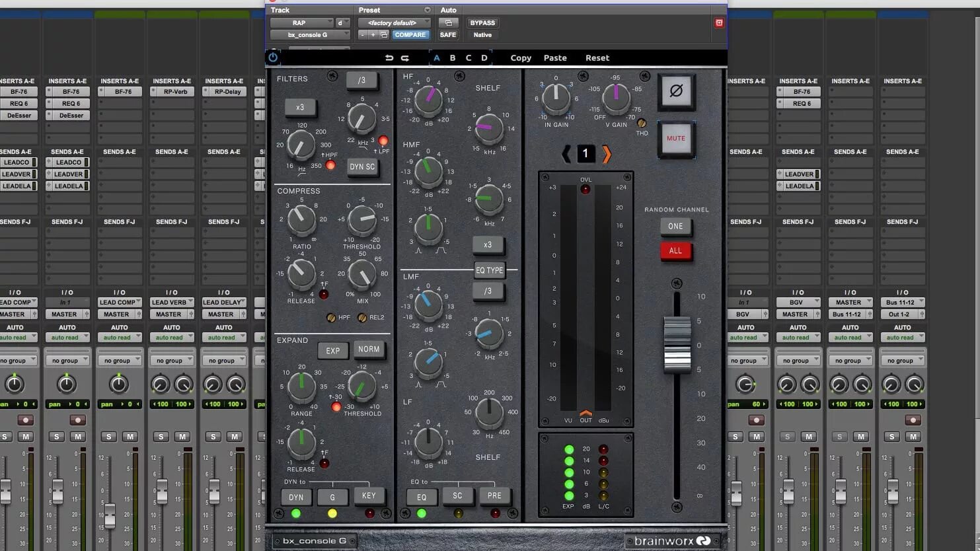
Task: Open the BGV input selector dropdown
Action: click(x=798, y=303)
